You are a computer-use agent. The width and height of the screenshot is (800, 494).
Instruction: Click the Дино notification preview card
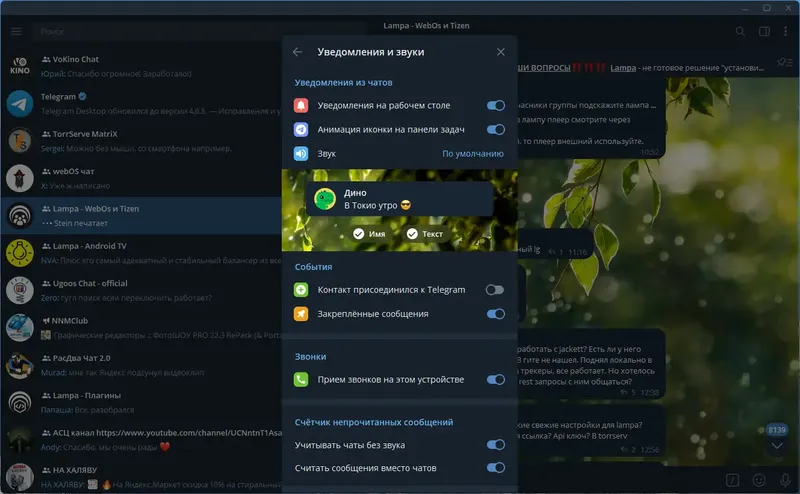[399, 199]
